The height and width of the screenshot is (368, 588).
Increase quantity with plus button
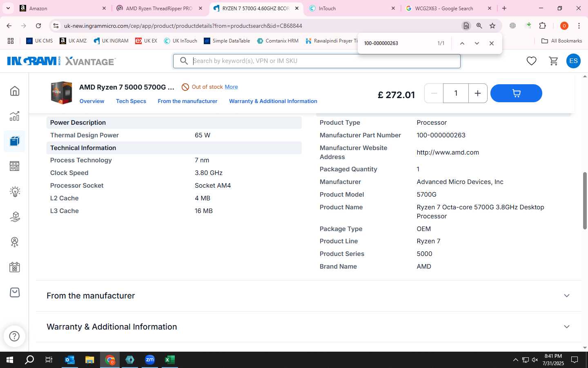tap(477, 93)
